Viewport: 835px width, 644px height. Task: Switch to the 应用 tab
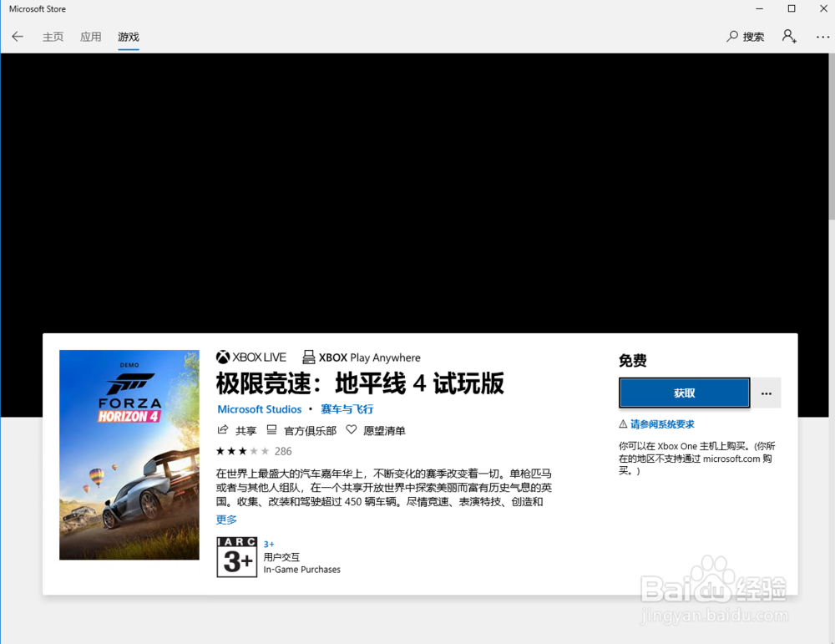click(x=90, y=37)
